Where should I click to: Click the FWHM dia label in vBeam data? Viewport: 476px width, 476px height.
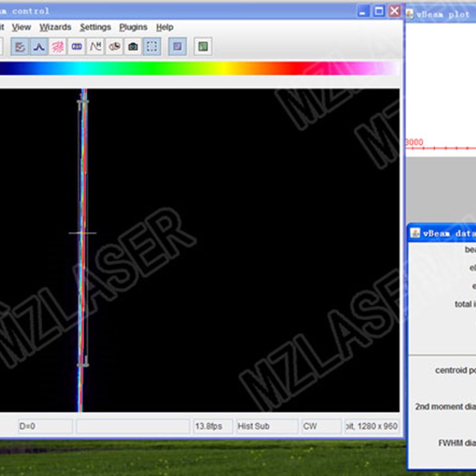click(x=457, y=443)
